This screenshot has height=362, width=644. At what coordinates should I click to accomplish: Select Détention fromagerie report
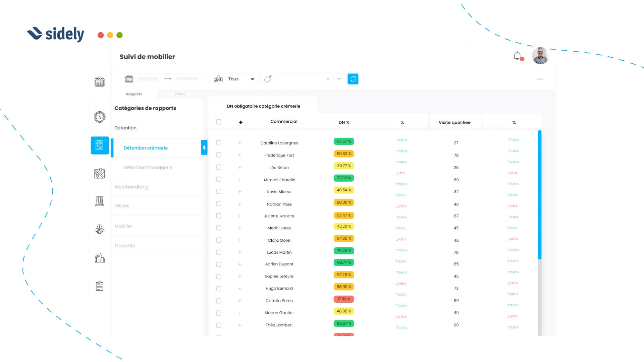pos(148,167)
